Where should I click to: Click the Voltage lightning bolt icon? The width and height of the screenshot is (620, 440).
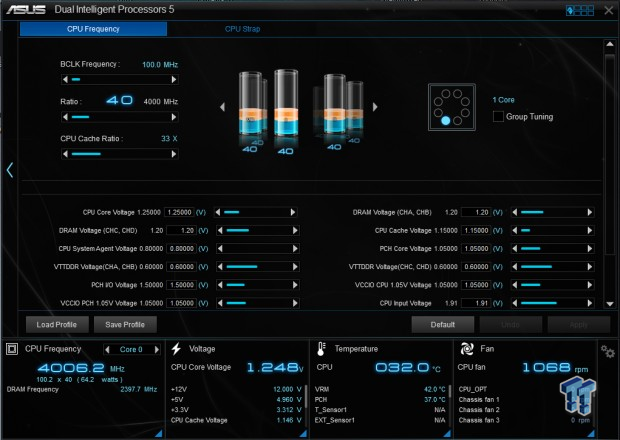pyautogui.click(x=176, y=349)
